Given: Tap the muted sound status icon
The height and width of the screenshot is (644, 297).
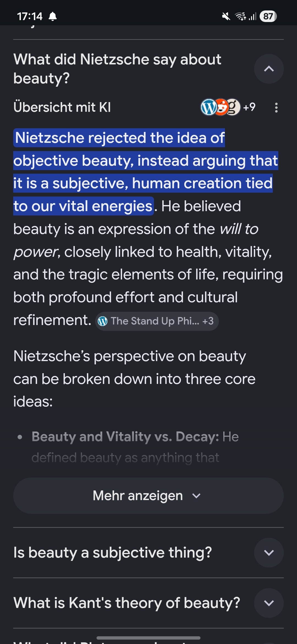Looking at the screenshot, I should (x=226, y=17).
